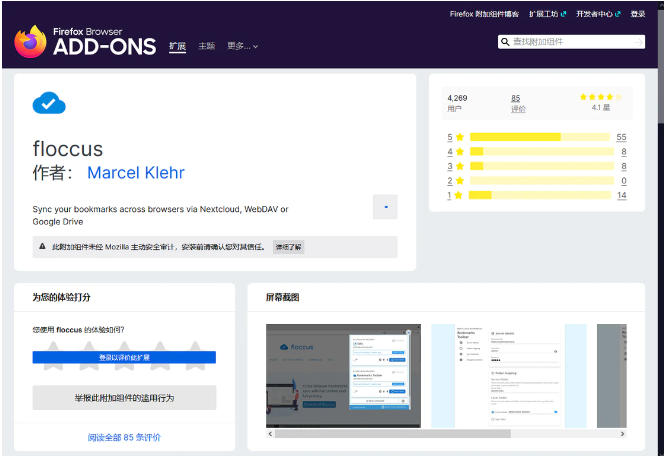Viewport: 664px width, 456px height.
Task: Open the 主题 tab in header
Action: click(207, 46)
